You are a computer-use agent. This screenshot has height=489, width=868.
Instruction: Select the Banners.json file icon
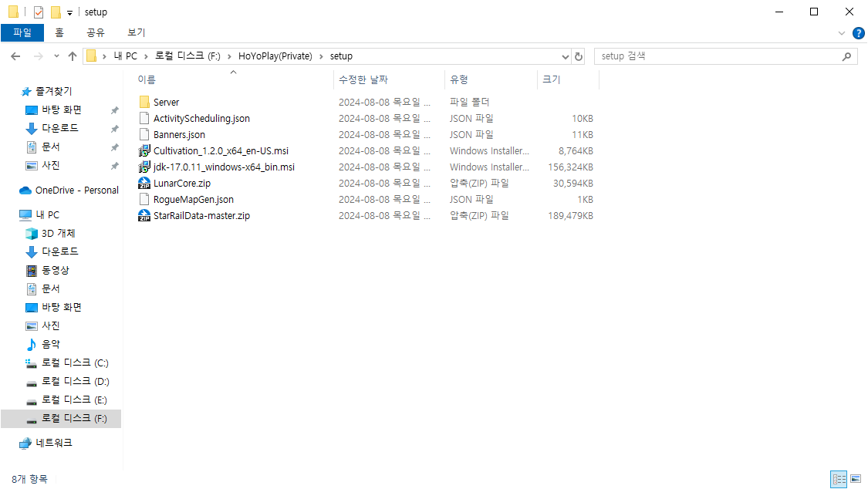pos(144,134)
